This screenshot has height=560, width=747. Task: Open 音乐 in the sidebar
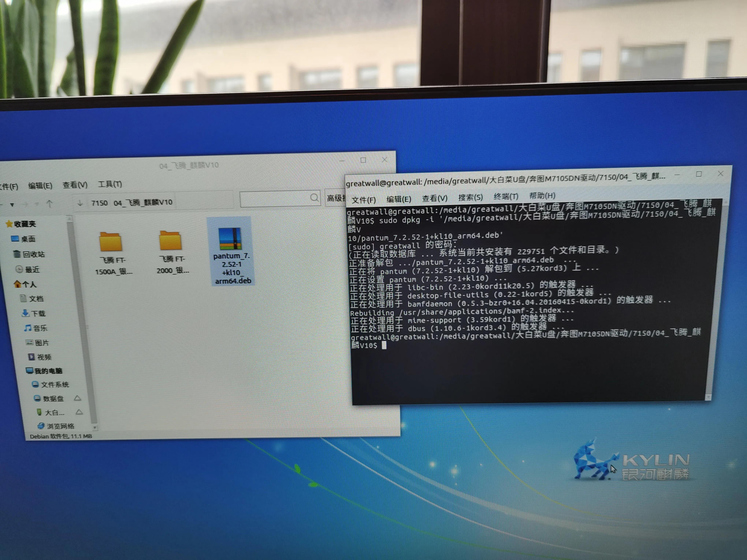coord(36,328)
